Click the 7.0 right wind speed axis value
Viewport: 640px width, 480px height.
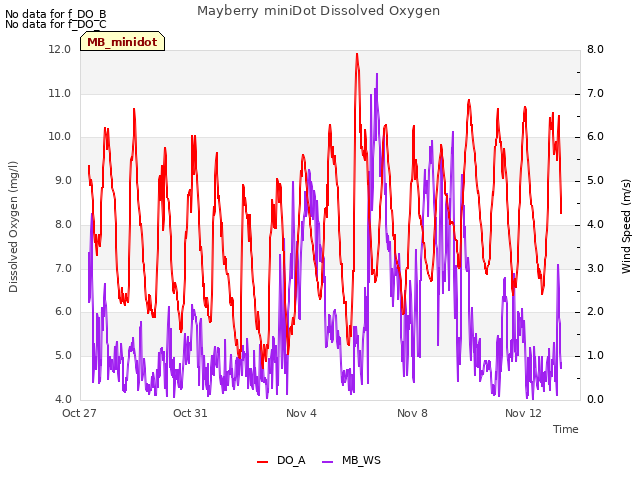[596, 93]
